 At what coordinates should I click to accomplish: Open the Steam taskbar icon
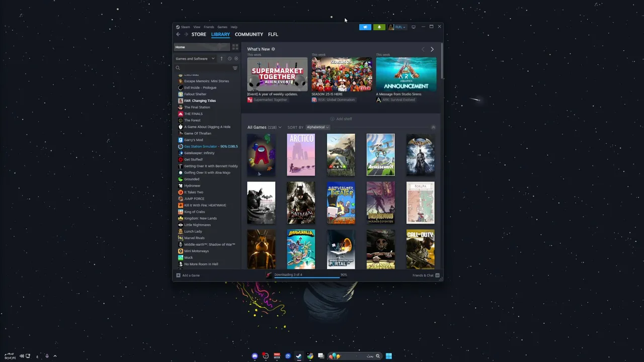coord(299,356)
